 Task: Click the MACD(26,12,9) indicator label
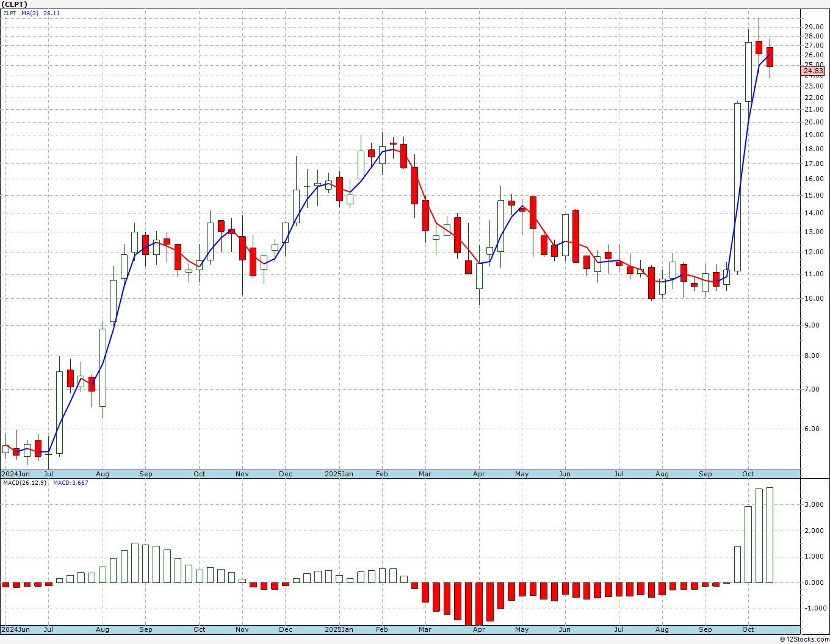[x=24, y=483]
